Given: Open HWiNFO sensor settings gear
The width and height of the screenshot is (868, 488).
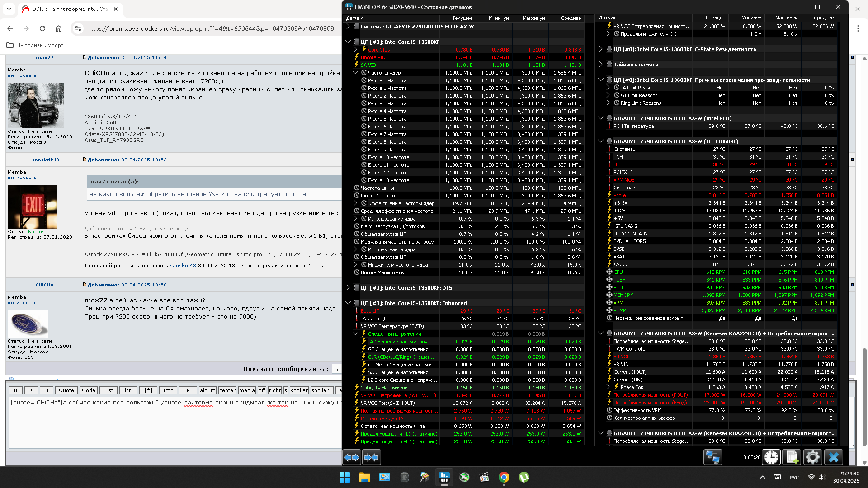Looking at the screenshot, I should [x=812, y=457].
